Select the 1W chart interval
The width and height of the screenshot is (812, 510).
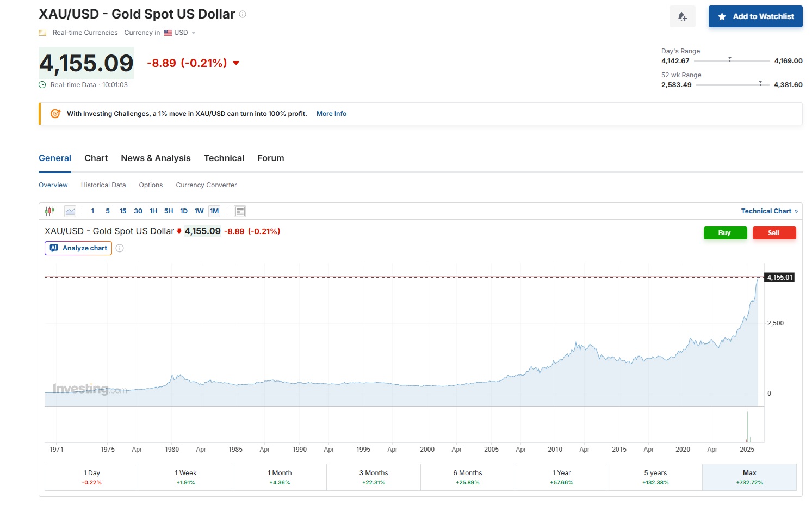199,211
